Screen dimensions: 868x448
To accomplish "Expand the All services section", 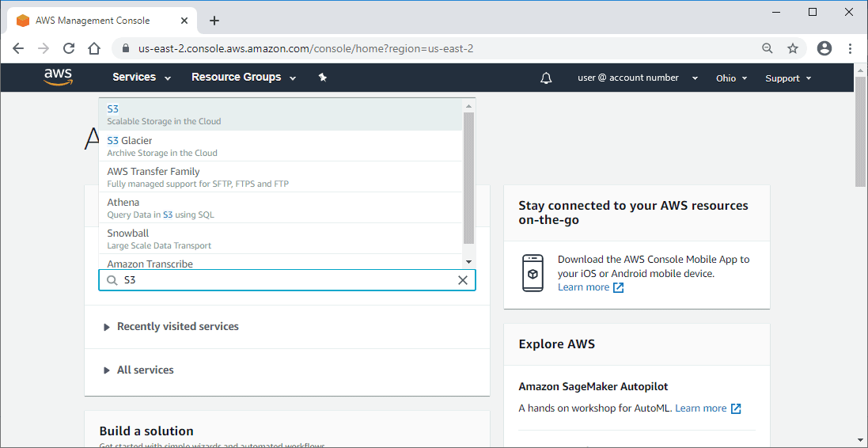I will click(x=138, y=370).
